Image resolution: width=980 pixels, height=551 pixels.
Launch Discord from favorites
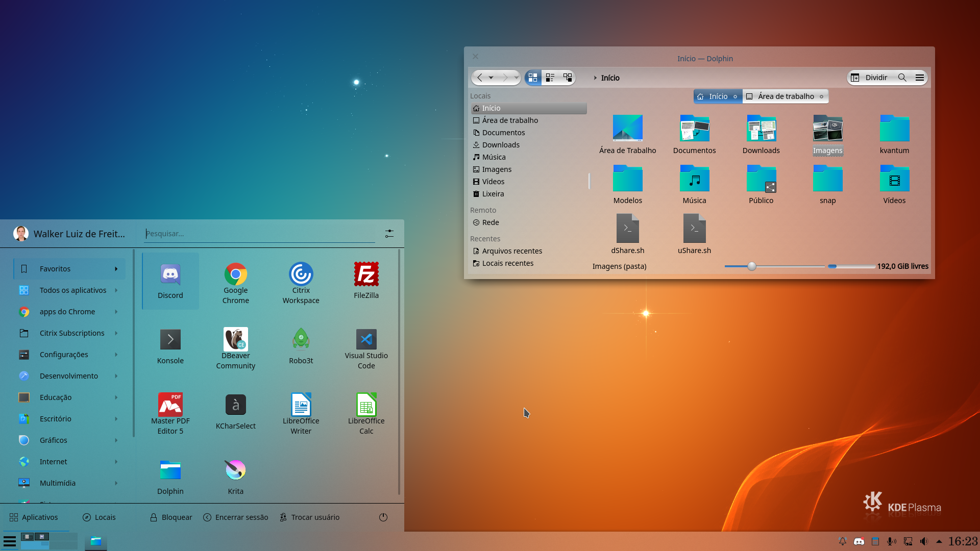(x=170, y=281)
